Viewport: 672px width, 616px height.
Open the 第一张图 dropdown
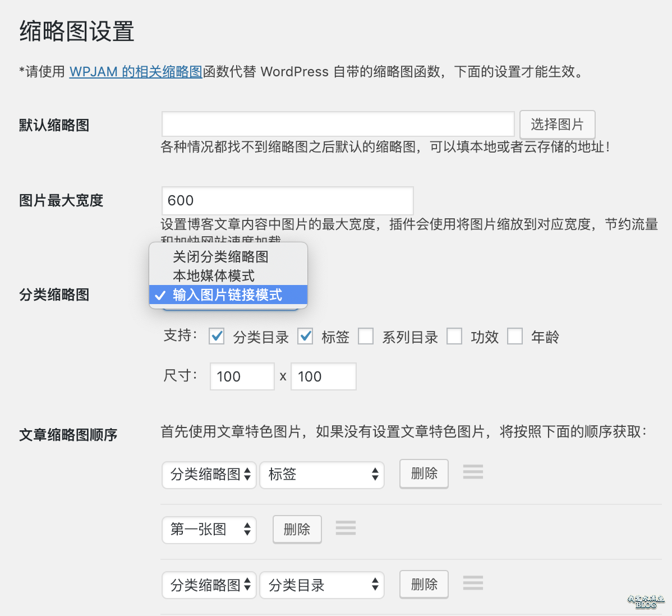click(209, 530)
